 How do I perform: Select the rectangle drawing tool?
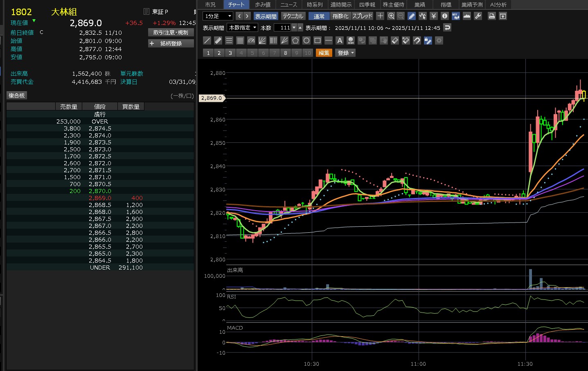click(318, 40)
